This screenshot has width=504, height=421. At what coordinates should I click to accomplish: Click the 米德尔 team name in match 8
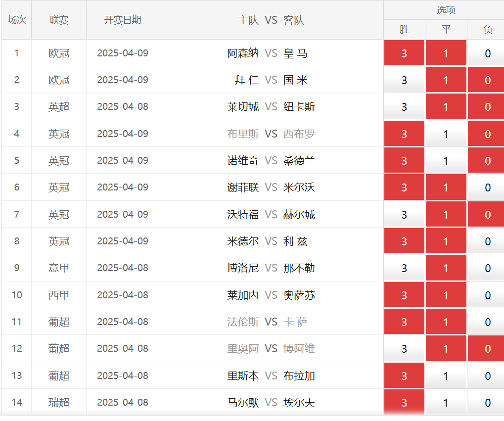point(243,241)
